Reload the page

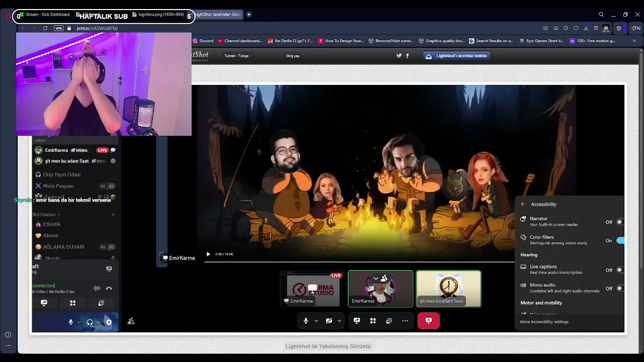[45, 28]
